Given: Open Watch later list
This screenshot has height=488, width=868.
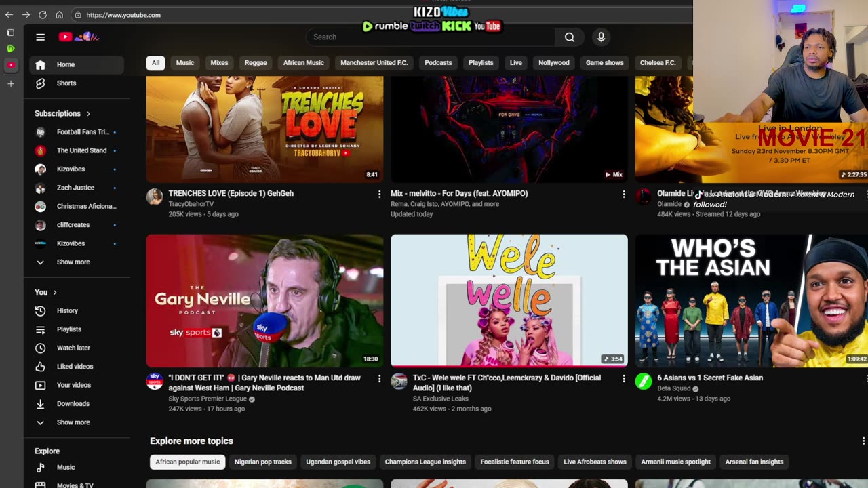Looking at the screenshot, I should [76, 348].
